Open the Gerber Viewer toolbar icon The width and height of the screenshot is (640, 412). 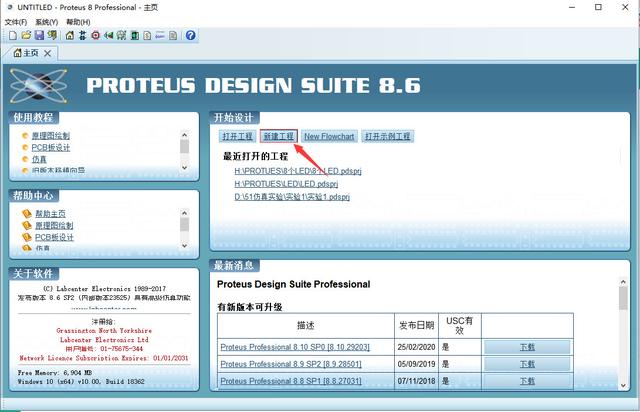[121, 36]
